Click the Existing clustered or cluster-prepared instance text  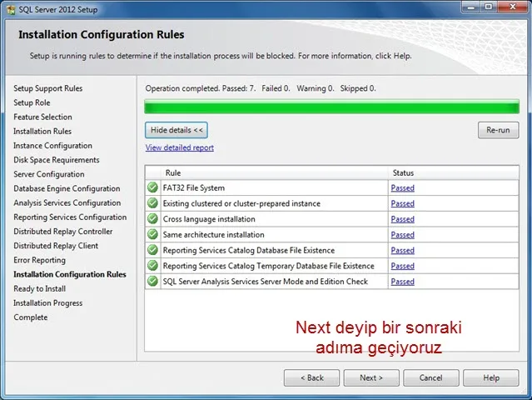click(x=241, y=203)
